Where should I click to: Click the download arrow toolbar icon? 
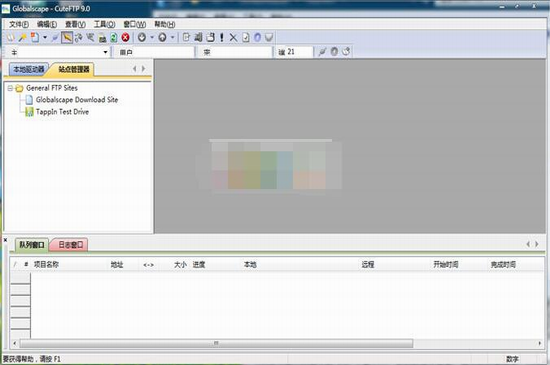click(142, 37)
